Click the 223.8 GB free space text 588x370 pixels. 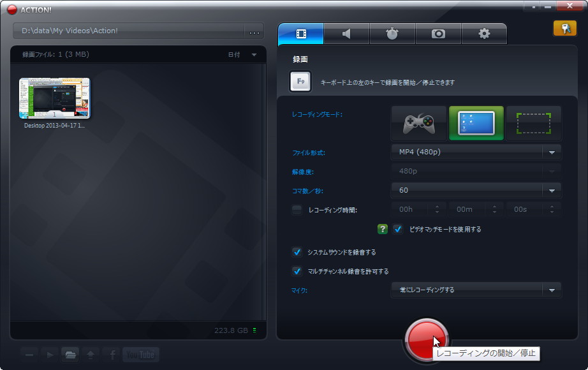click(x=231, y=330)
